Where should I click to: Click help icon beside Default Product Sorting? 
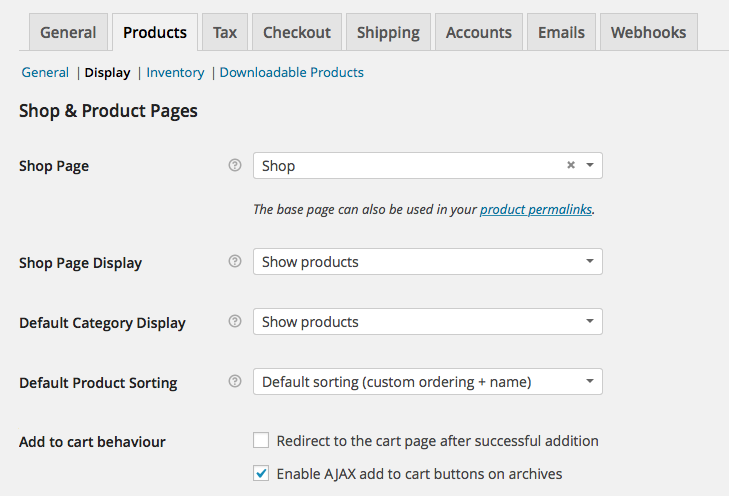(235, 382)
